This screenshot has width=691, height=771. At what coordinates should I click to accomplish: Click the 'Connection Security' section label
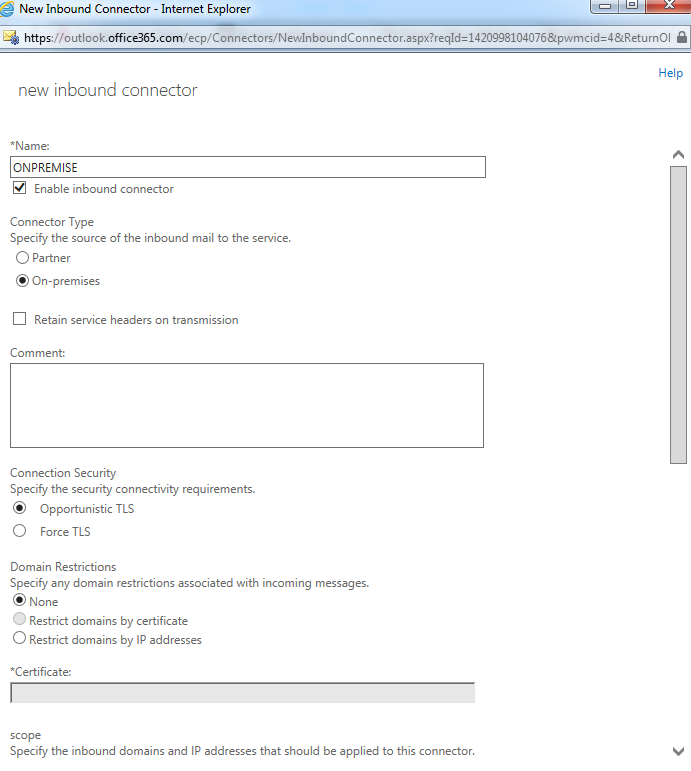point(63,473)
